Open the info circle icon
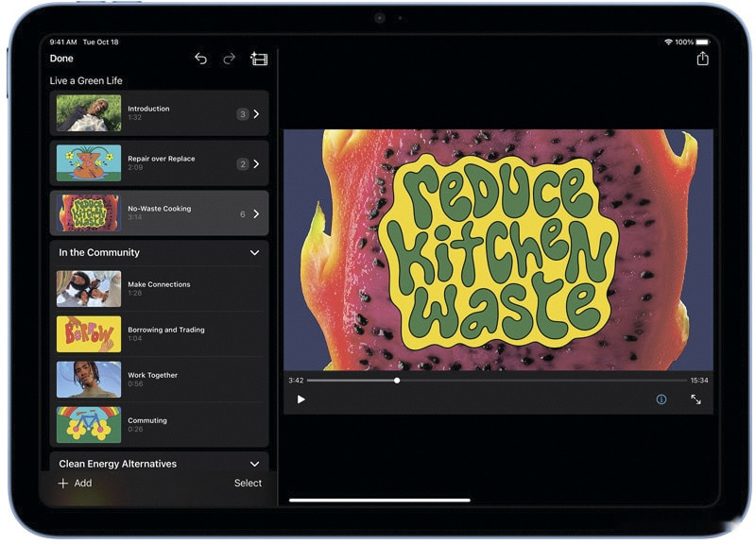This screenshot has width=756, height=544. (x=661, y=399)
